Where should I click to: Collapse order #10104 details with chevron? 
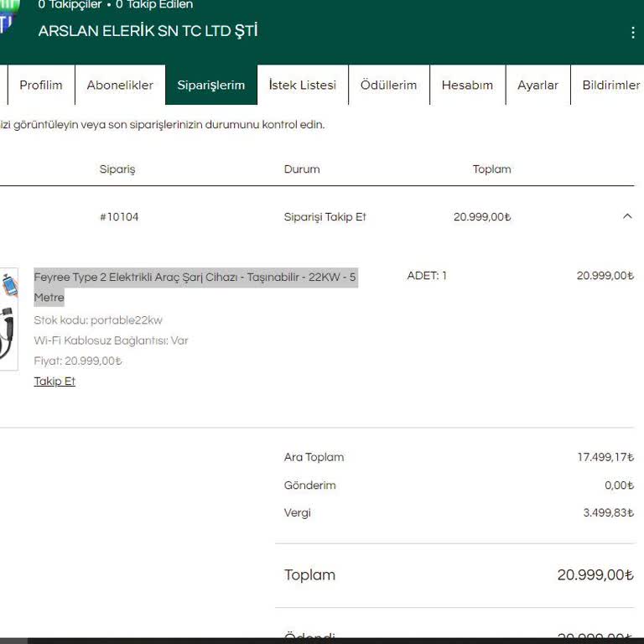(627, 216)
